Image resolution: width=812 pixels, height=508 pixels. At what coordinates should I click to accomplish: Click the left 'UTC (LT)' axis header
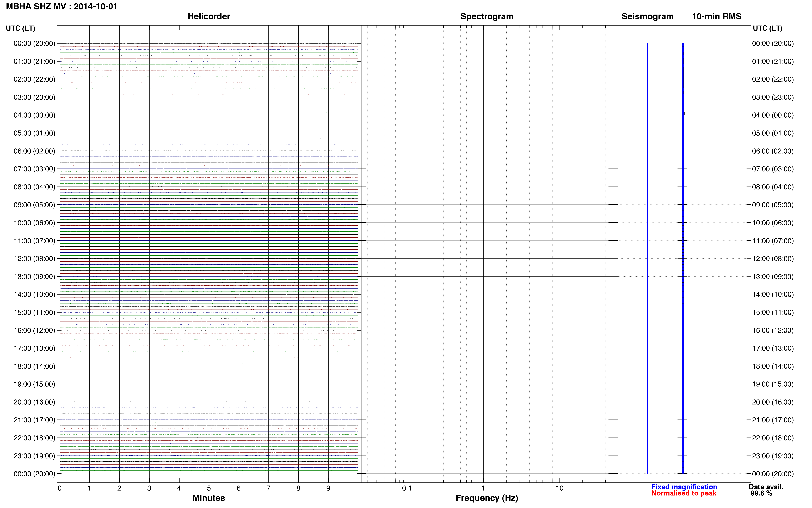point(21,28)
